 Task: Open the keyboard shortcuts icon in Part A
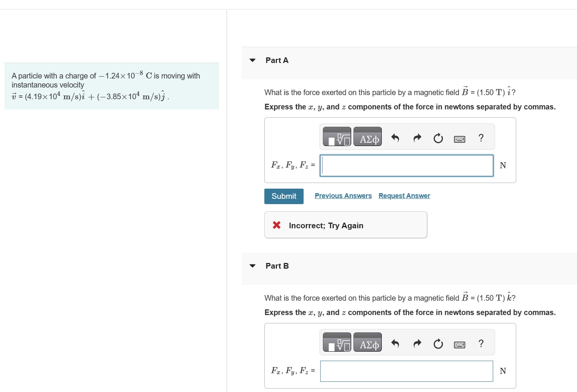pyautogui.click(x=459, y=139)
